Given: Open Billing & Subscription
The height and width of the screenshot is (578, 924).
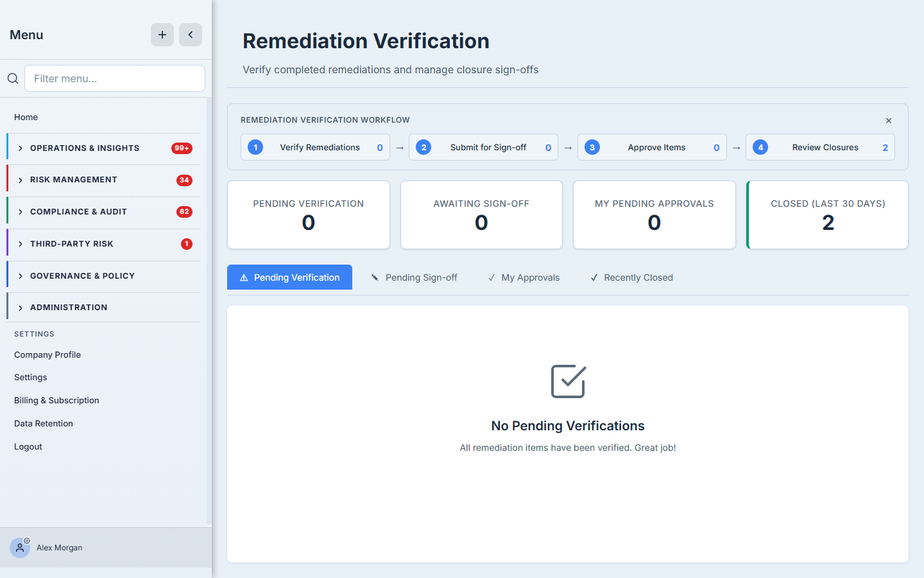Looking at the screenshot, I should coord(56,400).
